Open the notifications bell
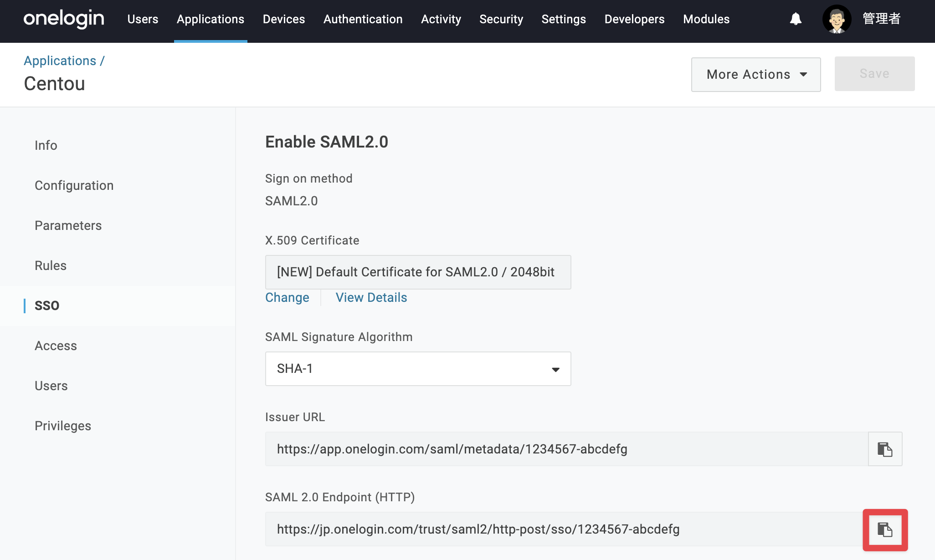Screen dimensions: 935x560 point(796,19)
